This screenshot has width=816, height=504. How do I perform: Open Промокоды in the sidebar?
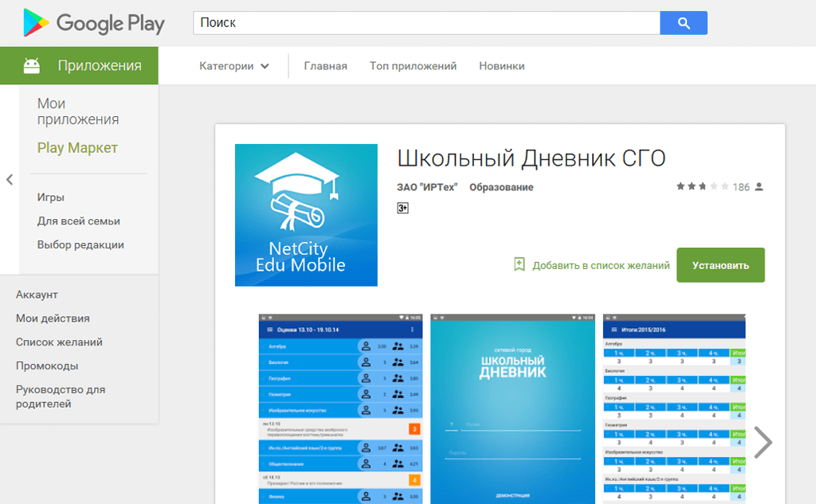pyautogui.click(x=47, y=366)
